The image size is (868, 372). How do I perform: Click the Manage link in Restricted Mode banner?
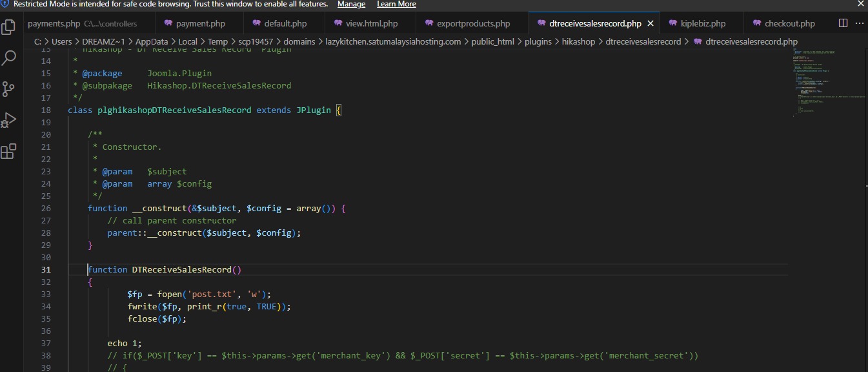pyautogui.click(x=351, y=4)
